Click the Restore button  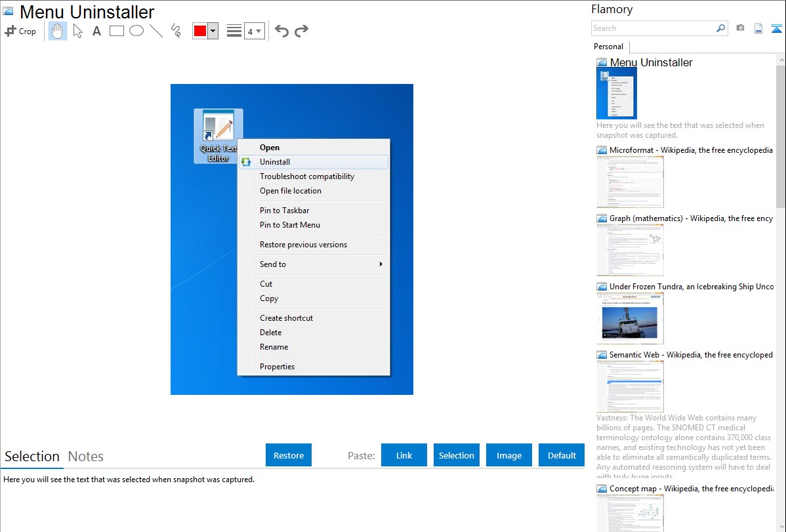[x=289, y=455]
